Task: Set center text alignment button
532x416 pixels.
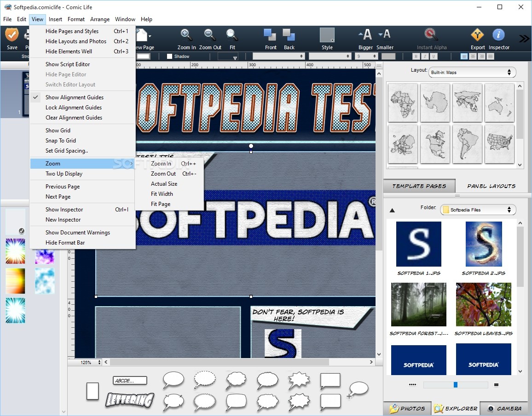Action: pos(473,56)
